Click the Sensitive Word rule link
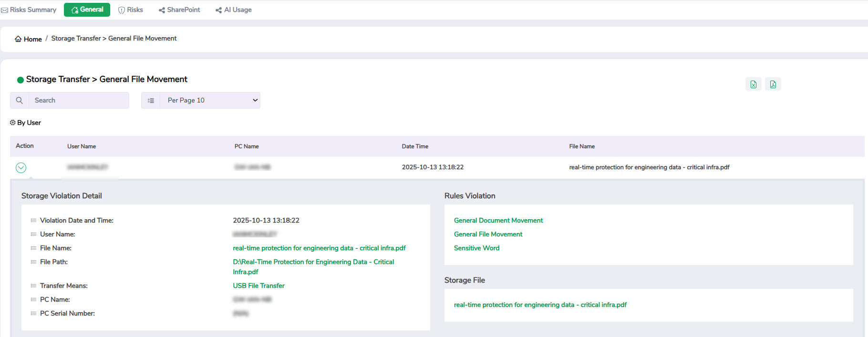 click(x=476, y=248)
